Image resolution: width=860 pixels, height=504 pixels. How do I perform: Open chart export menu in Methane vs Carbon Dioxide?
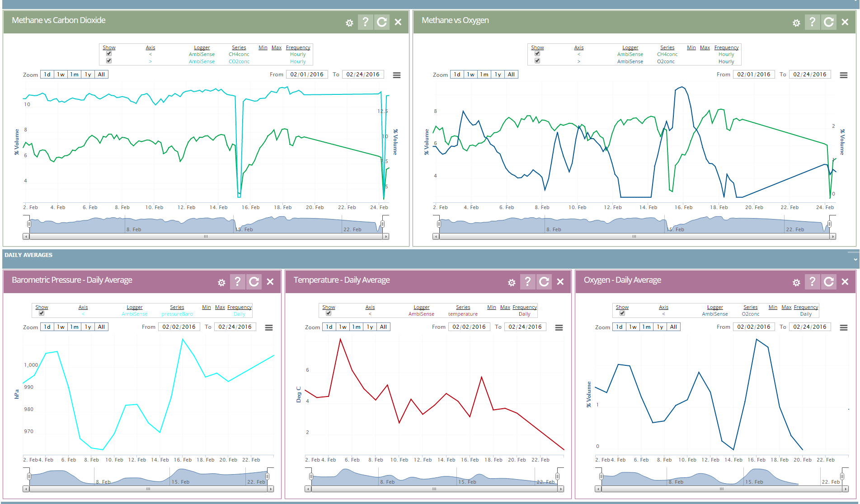397,75
